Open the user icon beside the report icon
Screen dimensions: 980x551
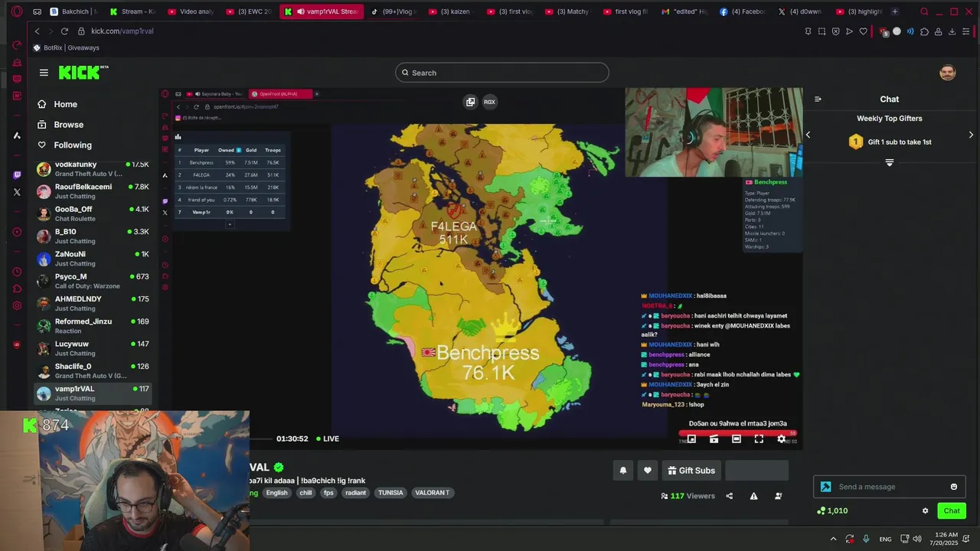[779, 496]
